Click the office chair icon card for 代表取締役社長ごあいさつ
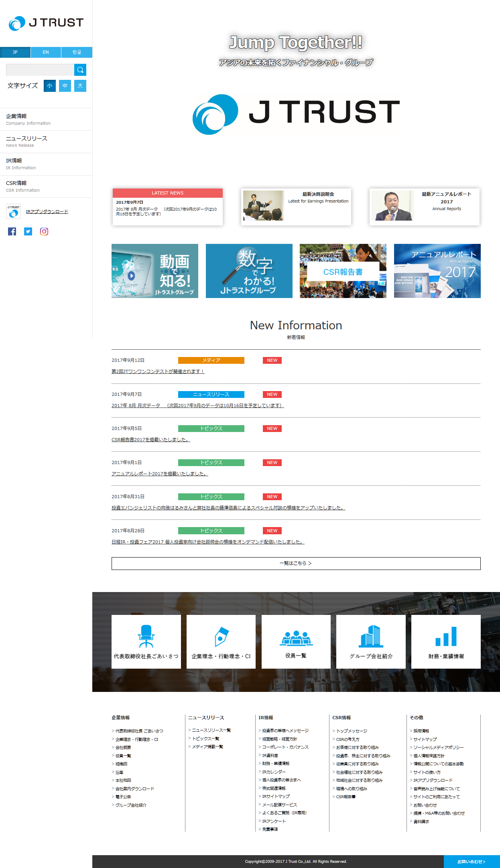Screen dimensions: 500x868 tap(146, 642)
